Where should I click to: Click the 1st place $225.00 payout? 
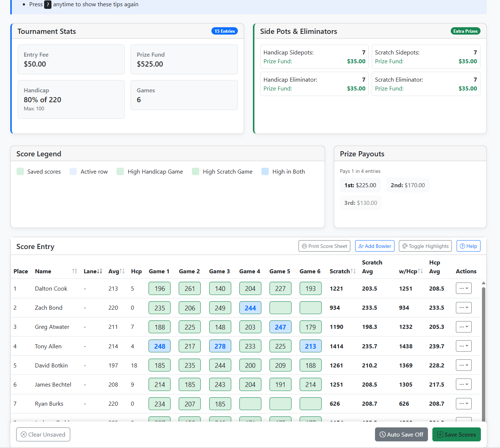(360, 185)
